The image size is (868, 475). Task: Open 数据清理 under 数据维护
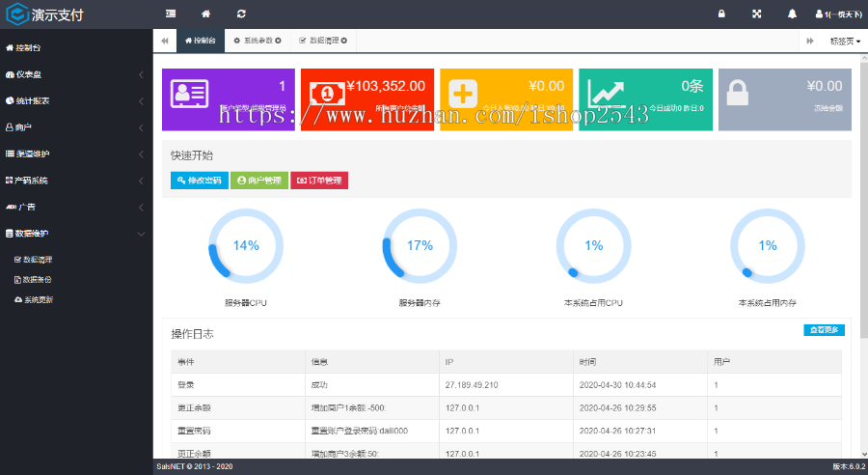33,260
